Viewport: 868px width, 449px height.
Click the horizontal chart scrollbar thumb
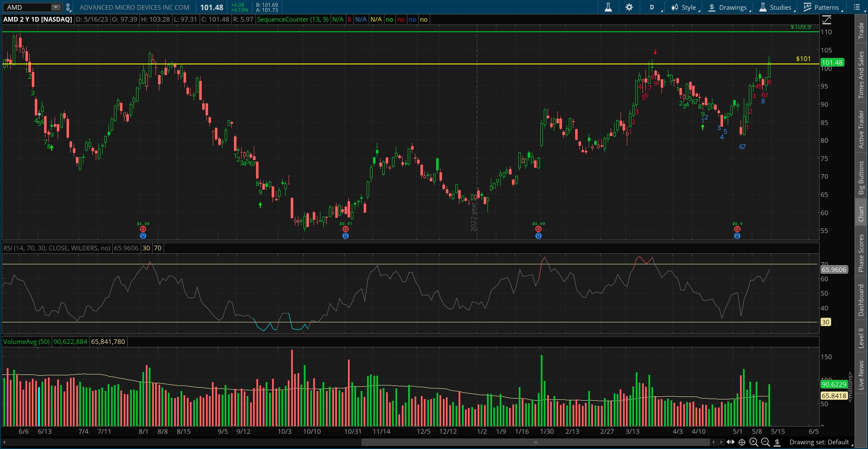(535, 442)
